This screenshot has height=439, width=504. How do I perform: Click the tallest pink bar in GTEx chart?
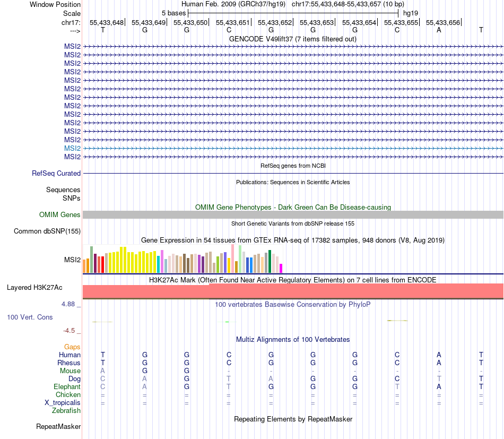233,259
